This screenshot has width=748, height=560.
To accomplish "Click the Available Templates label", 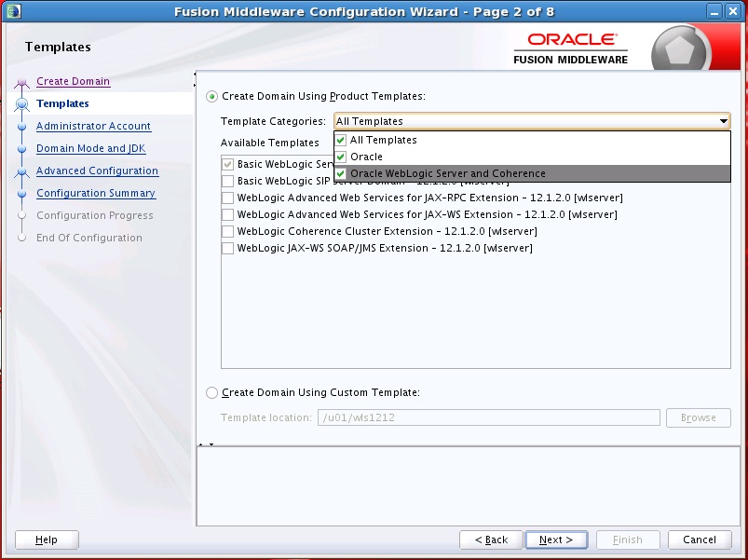I will pos(269,143).
